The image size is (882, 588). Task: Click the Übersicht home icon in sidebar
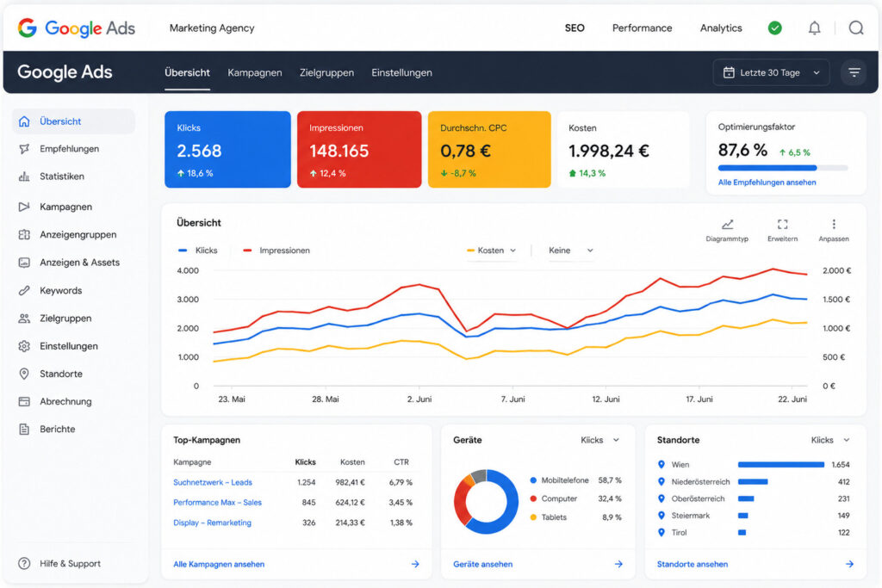(x=24, y=121)
